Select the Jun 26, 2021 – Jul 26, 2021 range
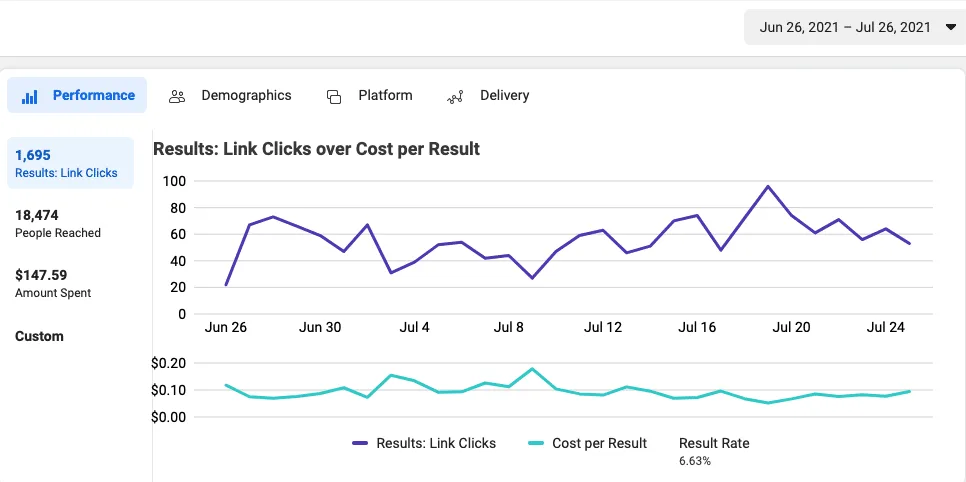966x482 pixels. pyautogui.click(x=844, y=28)
